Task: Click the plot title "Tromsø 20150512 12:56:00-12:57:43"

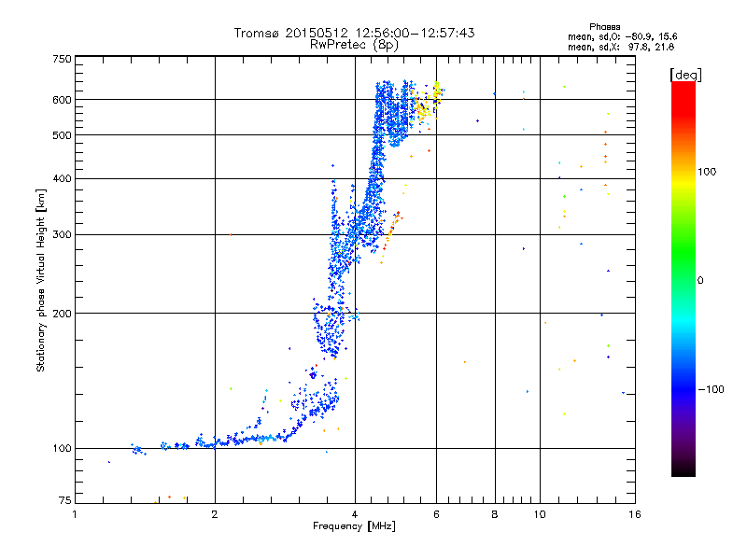Action: tap(354, 33)
